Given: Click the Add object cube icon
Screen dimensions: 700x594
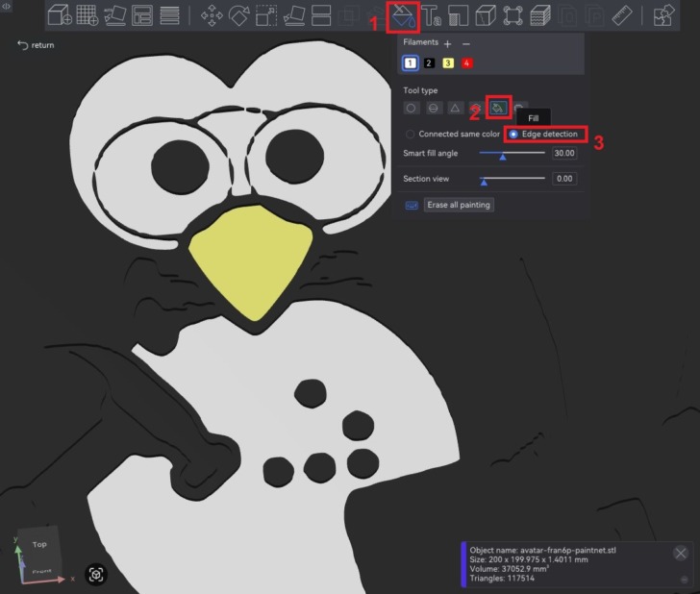Looking at the screenshot, I should (x=60, y=15).
